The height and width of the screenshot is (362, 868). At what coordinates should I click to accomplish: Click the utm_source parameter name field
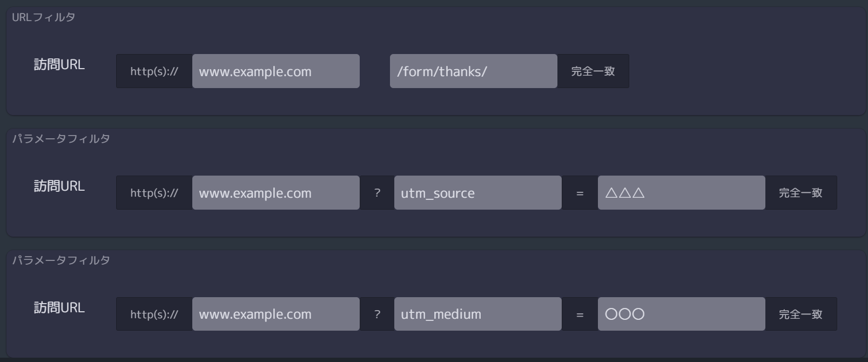pos(477,192)
